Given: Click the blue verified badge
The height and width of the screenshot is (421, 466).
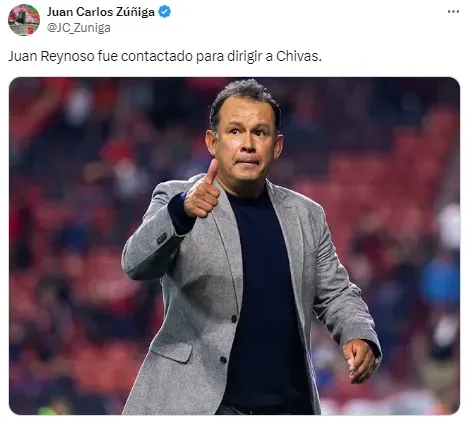Looking at the screenshot, I should [x=164, y=12].
